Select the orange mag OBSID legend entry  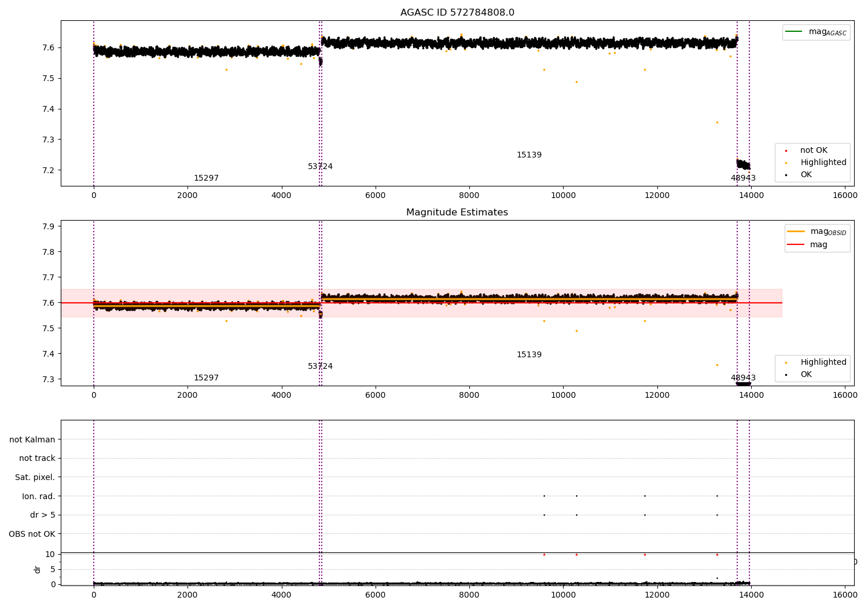(x=816, y=232)
